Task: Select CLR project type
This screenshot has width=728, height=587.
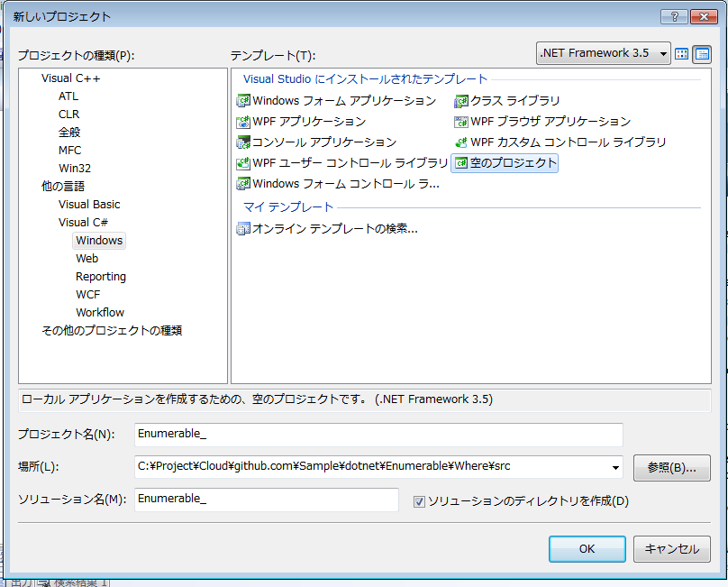Action: point(68,115)
